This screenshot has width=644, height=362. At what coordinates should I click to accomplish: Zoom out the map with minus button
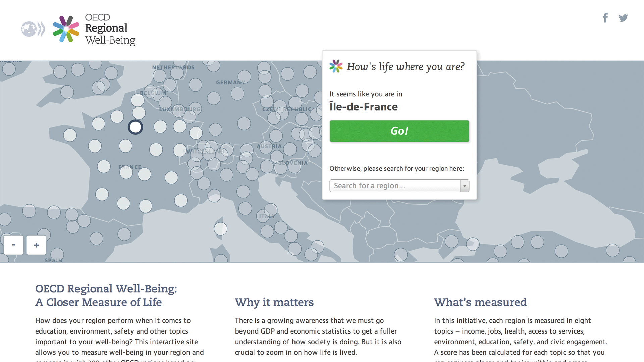(13, 245)
